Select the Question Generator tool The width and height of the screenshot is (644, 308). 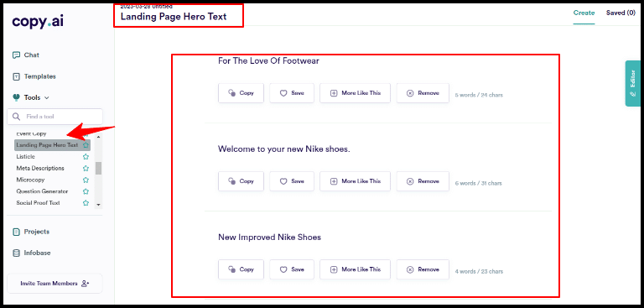tap(42, 191)
